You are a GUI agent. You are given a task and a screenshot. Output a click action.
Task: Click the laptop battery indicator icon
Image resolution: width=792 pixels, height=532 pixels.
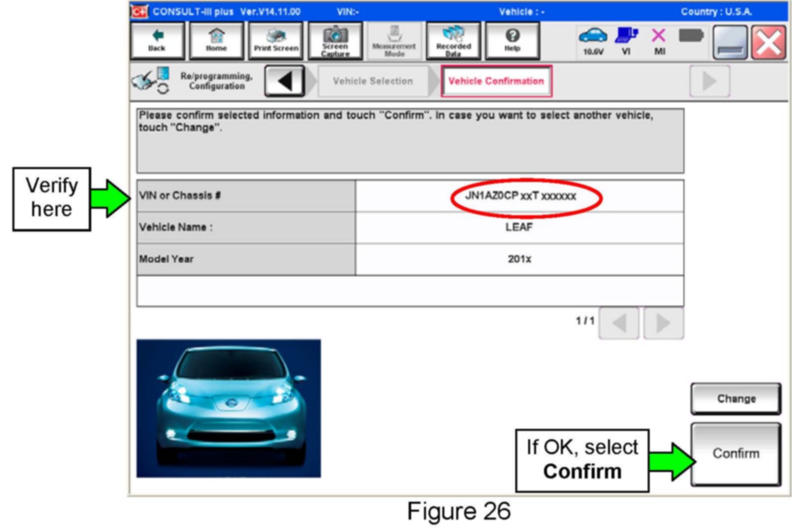[x=691, y=36]
